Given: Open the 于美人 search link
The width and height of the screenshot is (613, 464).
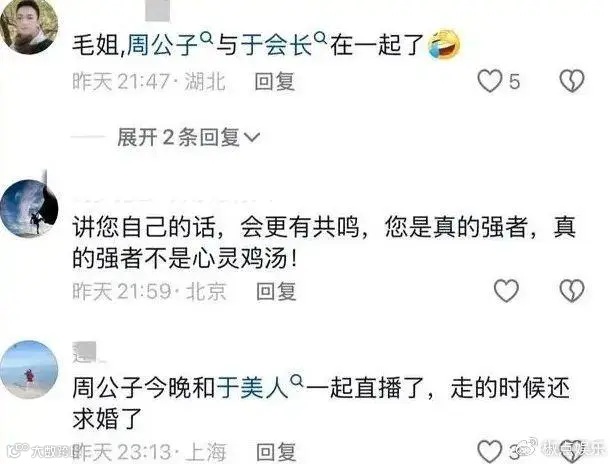Looking at the screenshot, I should 253,388.
